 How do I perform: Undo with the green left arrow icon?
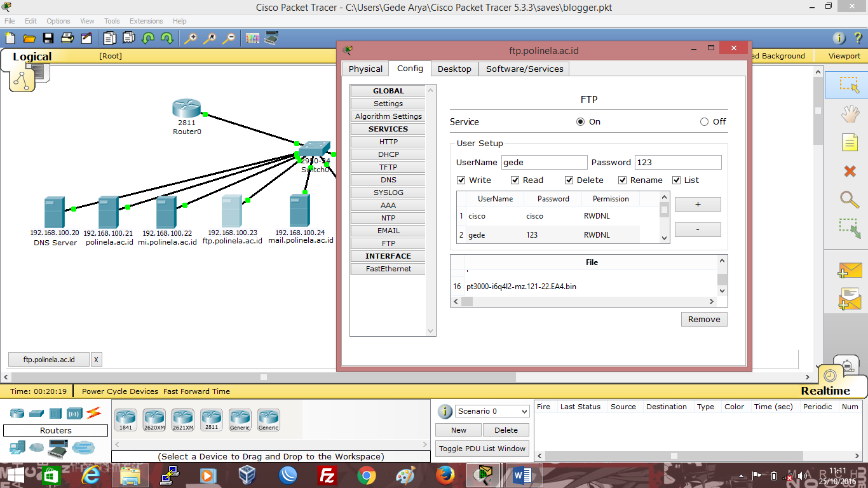click(x=148, y=38)
